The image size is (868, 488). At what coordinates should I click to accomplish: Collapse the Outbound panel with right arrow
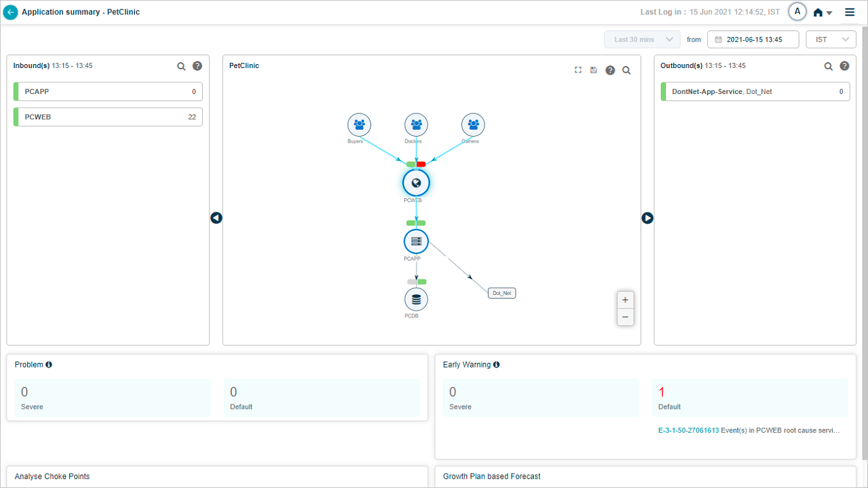[x=647, y=218]
